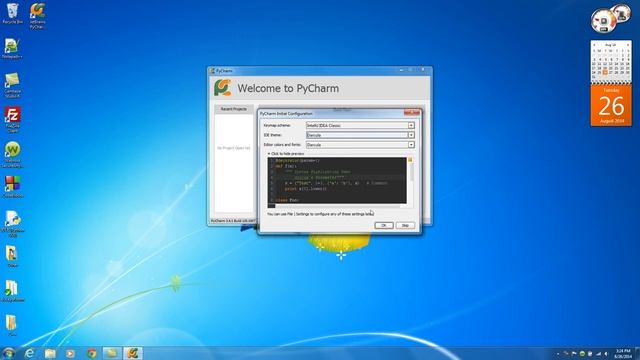This screenshot has width=640, height=360.
Task: Open the Recycle Bin desktop icon
Action: click(13, 13)
